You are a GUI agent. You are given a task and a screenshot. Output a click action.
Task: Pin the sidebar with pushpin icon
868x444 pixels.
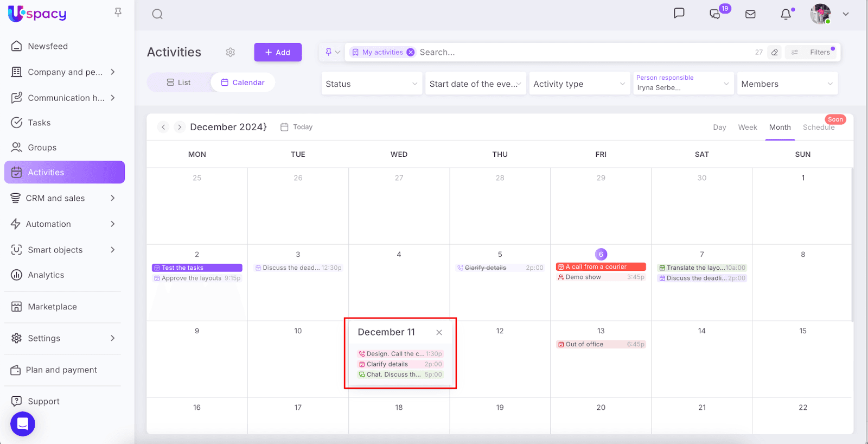tap(118, 12)
